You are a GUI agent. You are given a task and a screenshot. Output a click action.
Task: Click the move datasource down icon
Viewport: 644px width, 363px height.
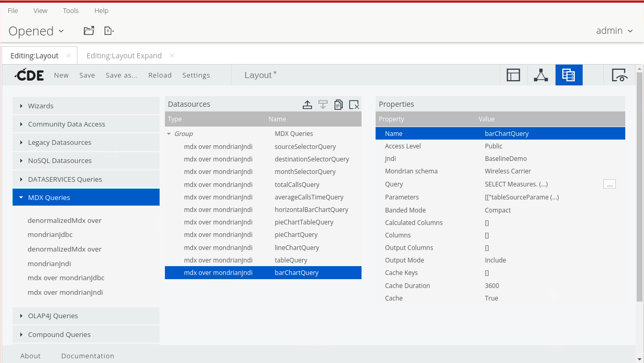coord(323,105)
